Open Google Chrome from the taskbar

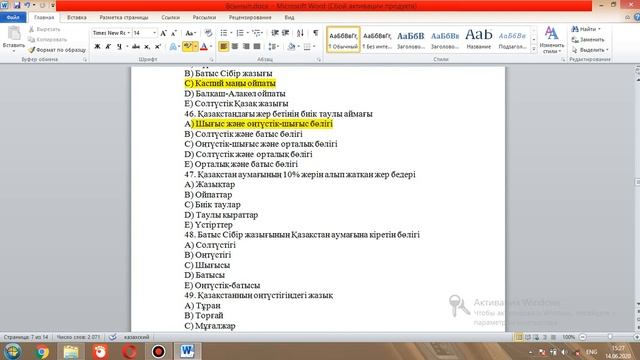pos(42,351)
